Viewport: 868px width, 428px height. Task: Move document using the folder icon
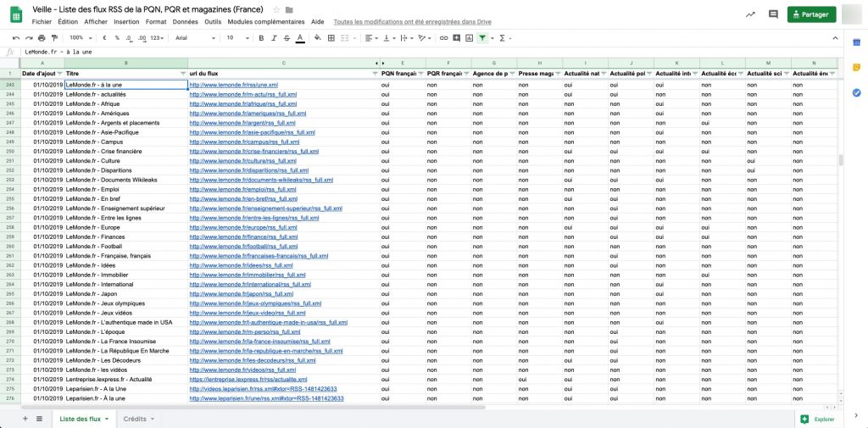(x=289, y=10)
